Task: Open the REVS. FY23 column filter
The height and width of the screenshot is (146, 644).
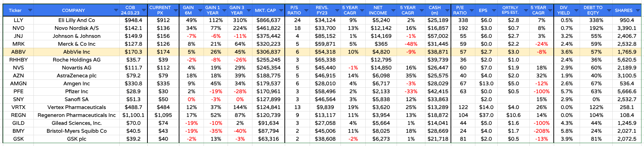Action: 337,10
